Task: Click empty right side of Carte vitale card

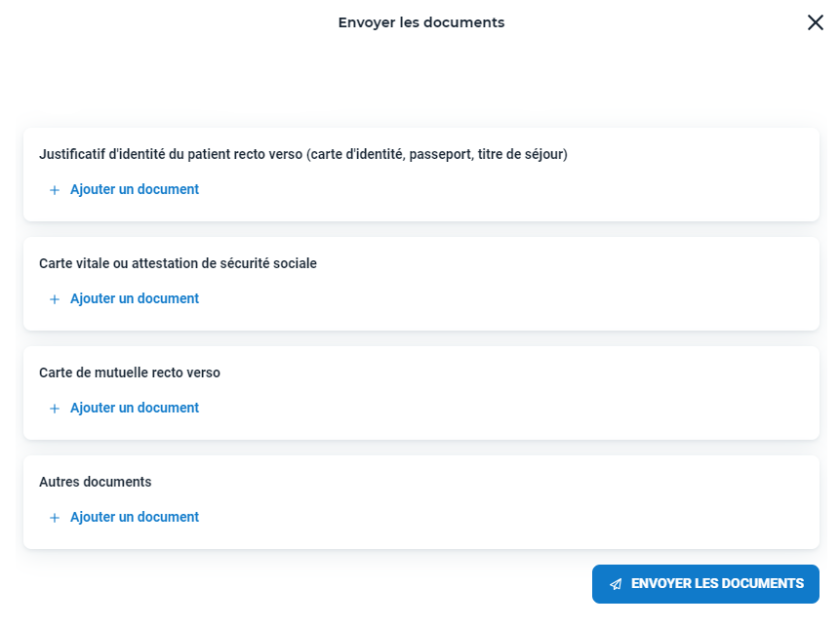Action: (589, 284)
